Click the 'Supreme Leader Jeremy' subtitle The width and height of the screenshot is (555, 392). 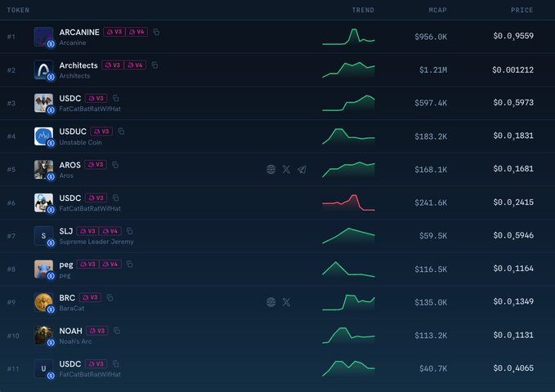96,242
